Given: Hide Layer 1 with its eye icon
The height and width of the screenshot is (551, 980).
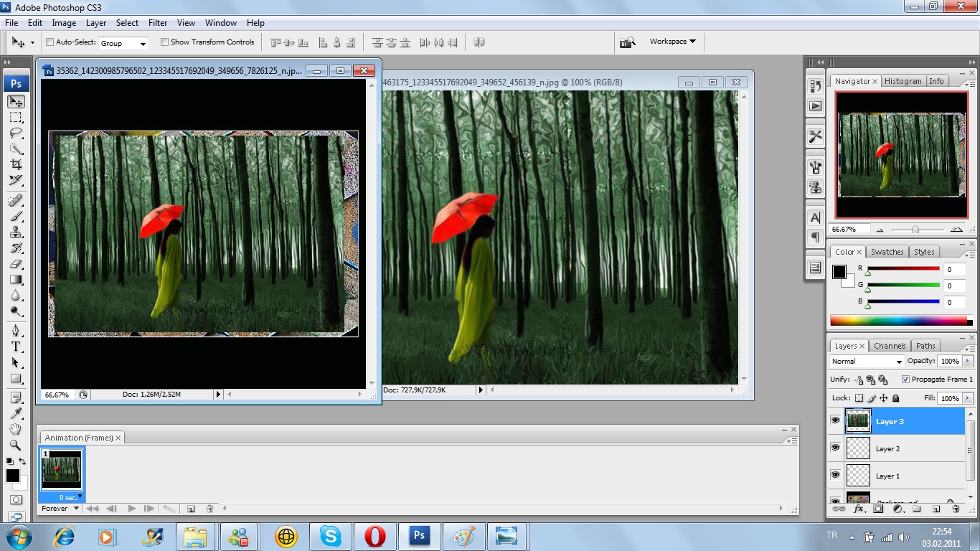Looking at the screenshot, I should [835, 475].
